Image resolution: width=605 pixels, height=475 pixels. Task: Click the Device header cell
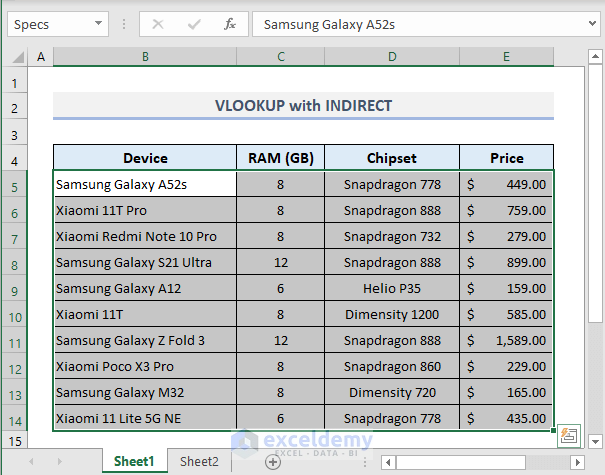(145, 158)
